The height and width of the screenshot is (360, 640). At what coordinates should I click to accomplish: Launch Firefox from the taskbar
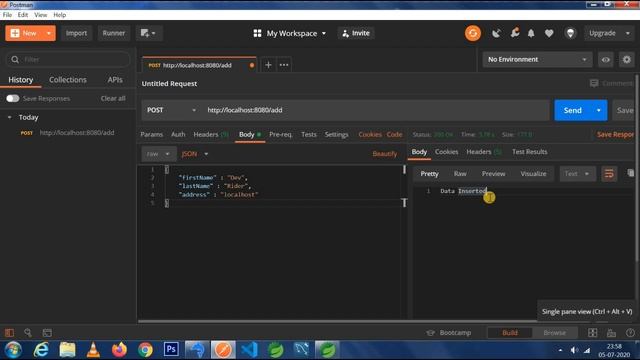tap(119, 350)
